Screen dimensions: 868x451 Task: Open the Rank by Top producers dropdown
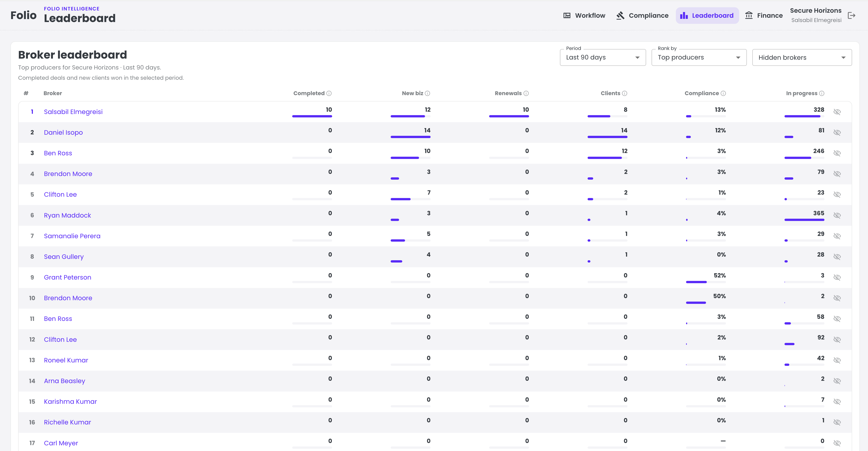tap(699, 57)
